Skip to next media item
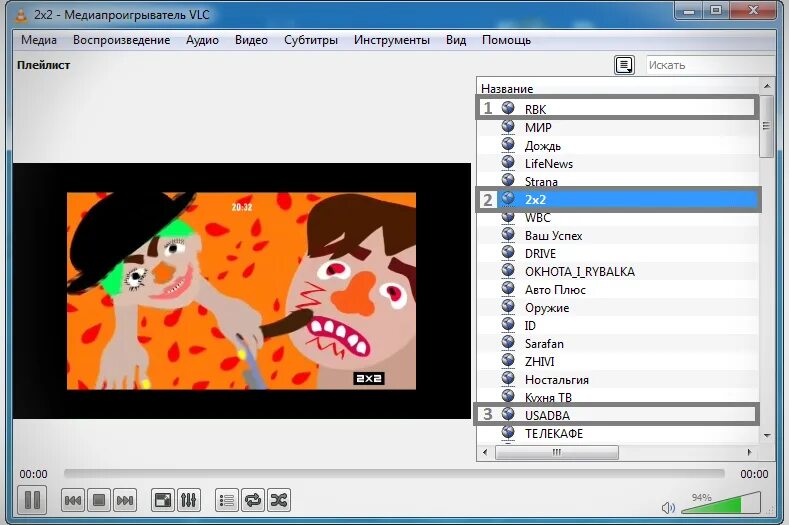789x525 pixels. pos(125,500)
